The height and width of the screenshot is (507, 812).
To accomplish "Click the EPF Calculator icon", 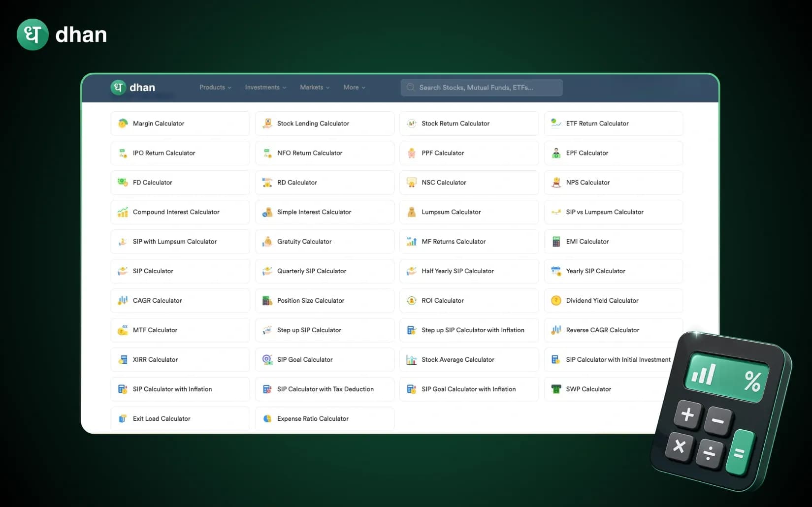I will click(x=556, y=153).
